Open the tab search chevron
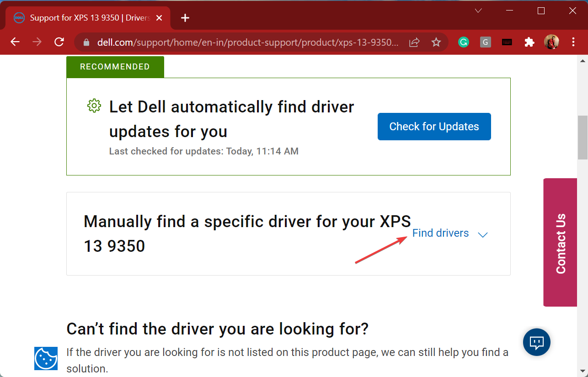The width and height of the screenshot is (588, 377). tap(478, 11)
